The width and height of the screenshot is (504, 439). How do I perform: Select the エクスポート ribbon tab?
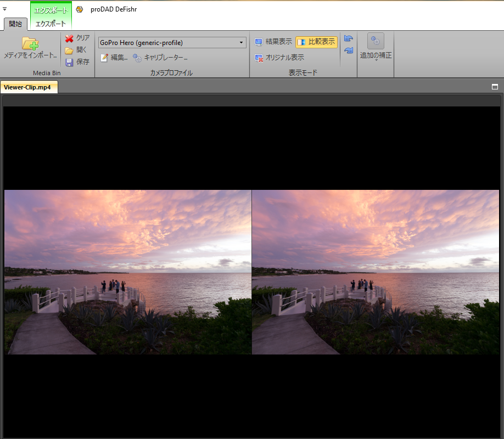click(51, 24)
